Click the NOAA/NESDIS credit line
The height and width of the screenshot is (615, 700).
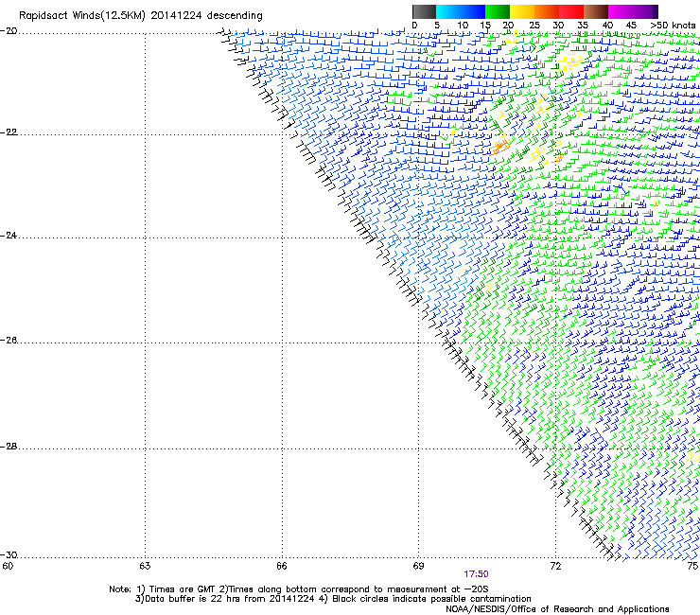point(557,609)
